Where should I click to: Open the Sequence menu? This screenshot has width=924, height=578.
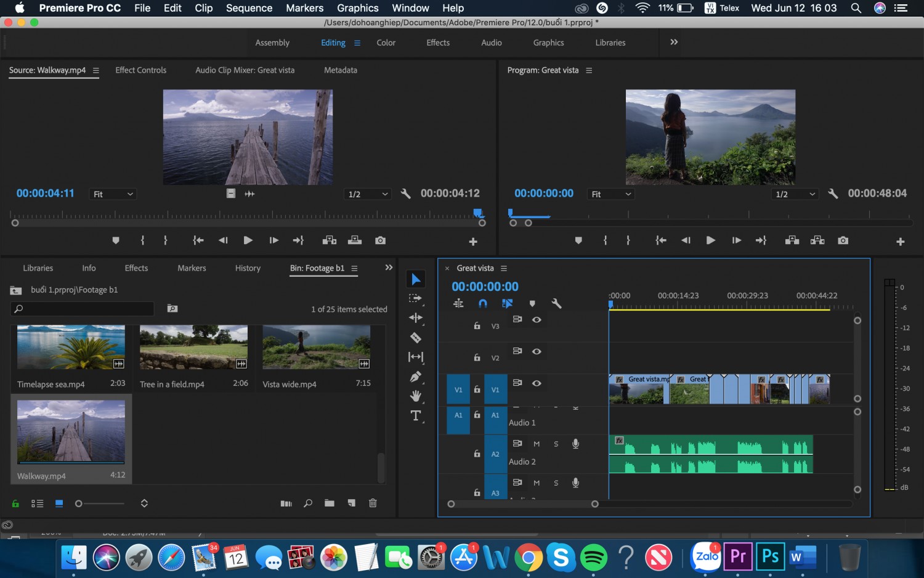click(x=249, y=8)
